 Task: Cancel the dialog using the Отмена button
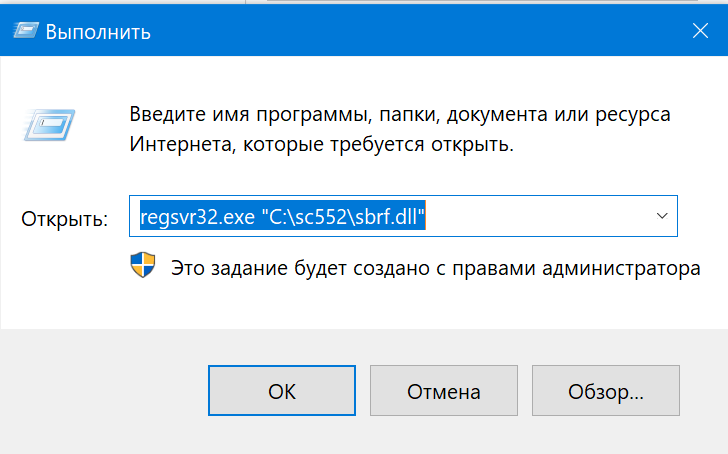[444, 390]
